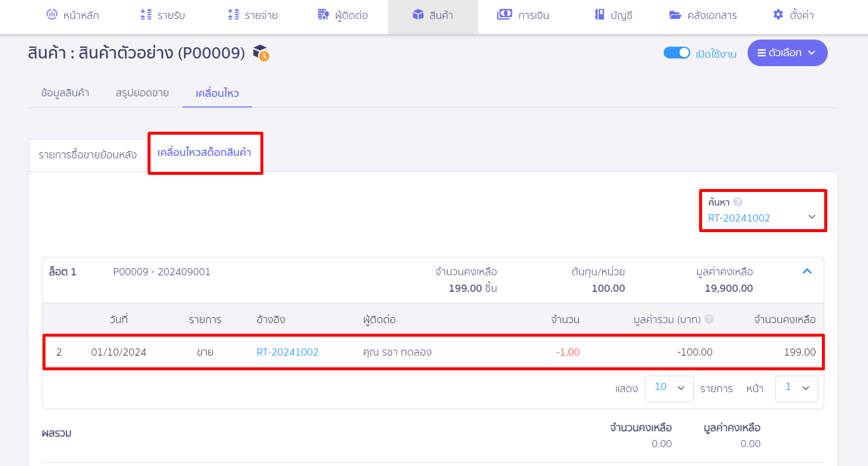The image size is (868, 466).
Task: Select the เคลื่อนไหวสต็อกสินค้า sub-tab
Action: pos(204,152)
